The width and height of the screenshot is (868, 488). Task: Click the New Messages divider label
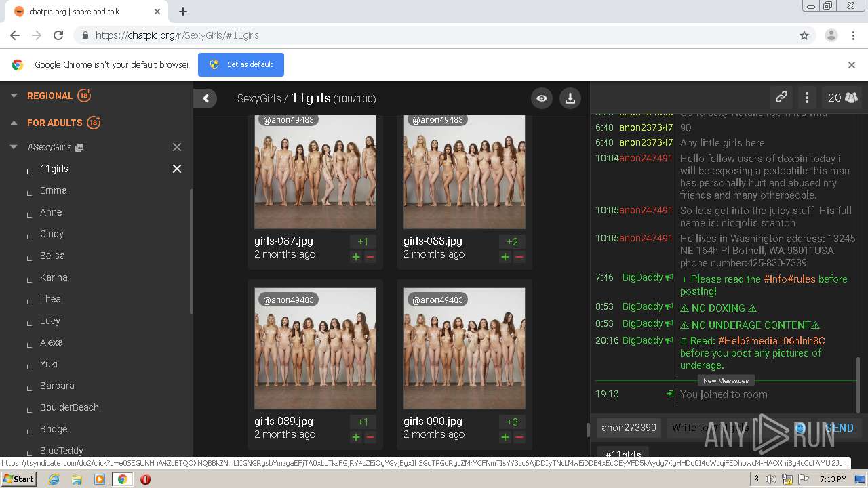[726, 380]
